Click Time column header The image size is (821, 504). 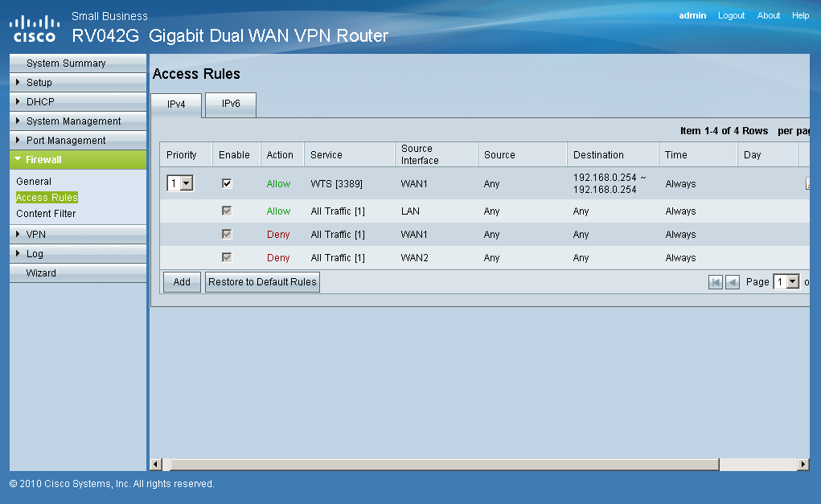pyautogui.click(x=697, y=154)
